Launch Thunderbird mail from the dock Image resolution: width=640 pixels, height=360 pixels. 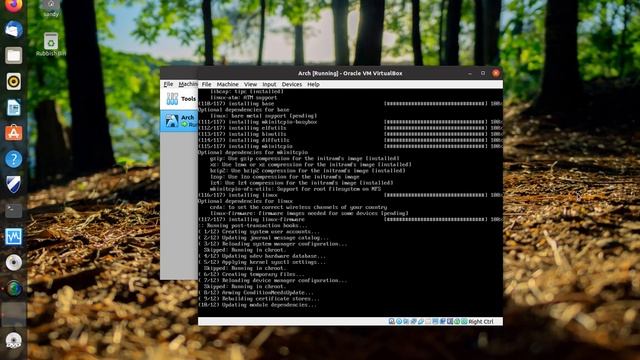13,30
